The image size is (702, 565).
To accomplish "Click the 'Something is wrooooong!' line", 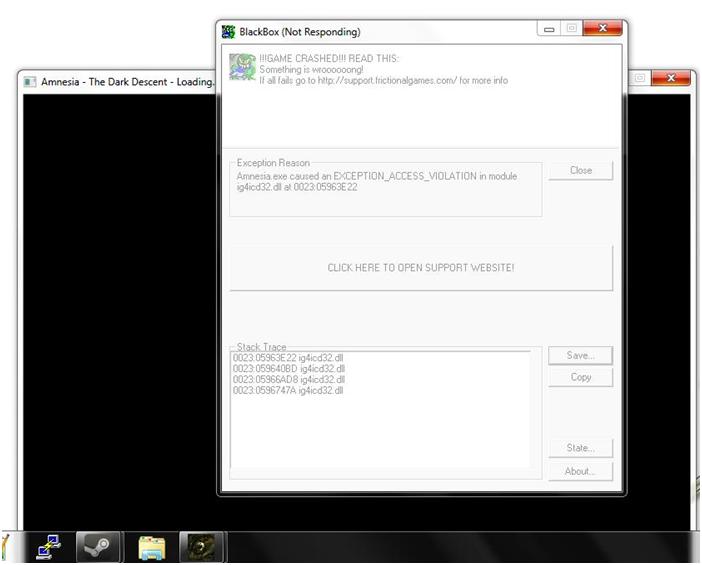I will point(312,69).
